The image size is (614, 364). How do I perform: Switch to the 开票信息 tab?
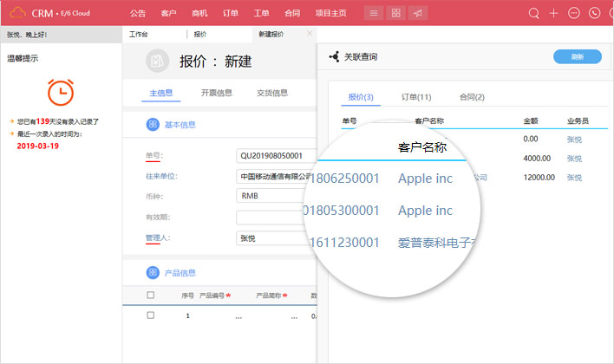[216, 93]
